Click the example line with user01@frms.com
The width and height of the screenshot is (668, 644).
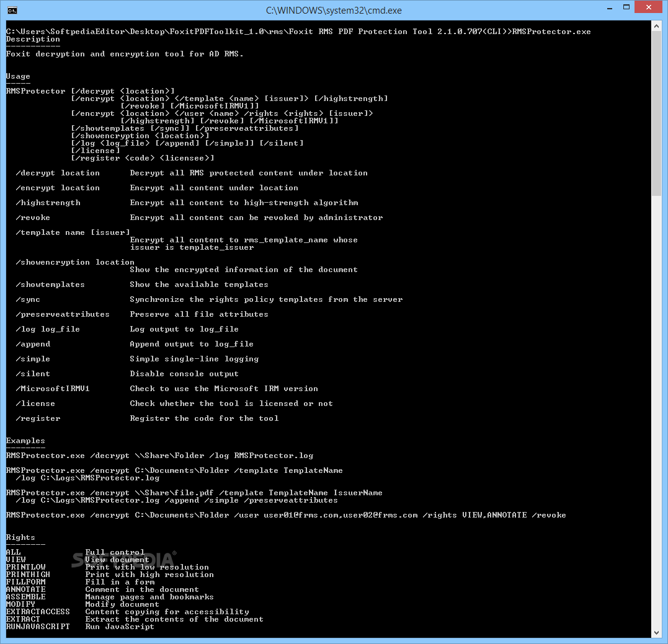tap(286, 515)
